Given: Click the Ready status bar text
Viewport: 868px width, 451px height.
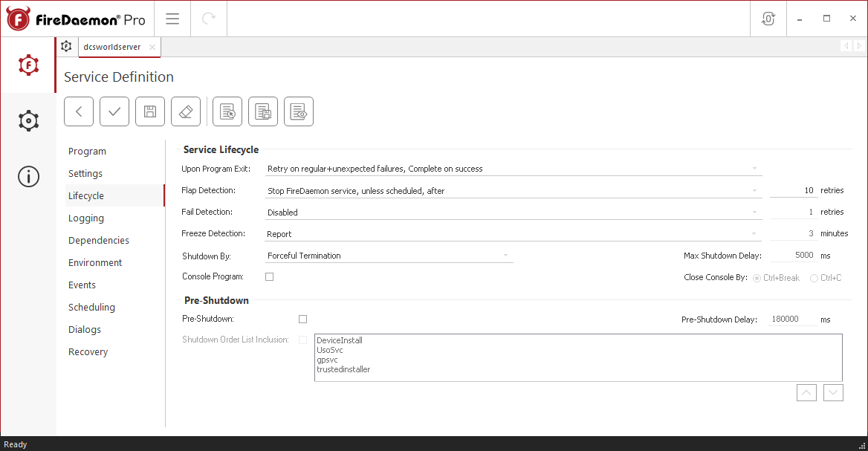Looking at the screenshot, I should click(16, 444).
